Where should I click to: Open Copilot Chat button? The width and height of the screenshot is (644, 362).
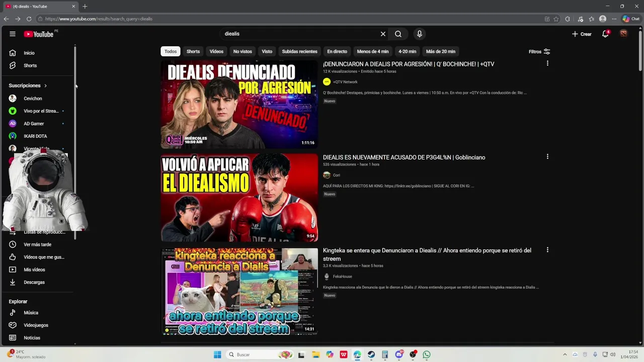[x=631, y=19]
